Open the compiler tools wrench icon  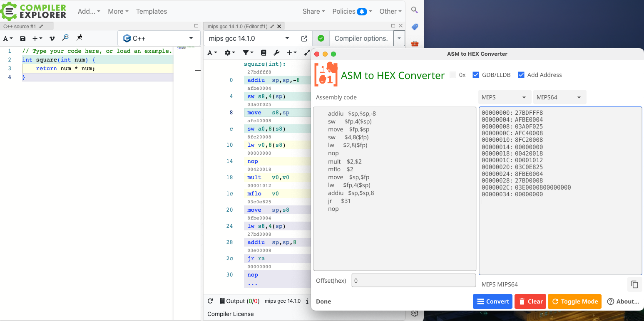pyautogui.click(x=276, y=53)
